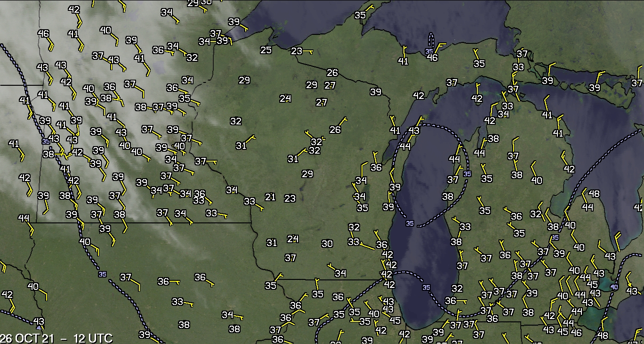Select the 35 isotherm label on Lake Michigan's east shore
The height and width of the screenshot is (344, 644).
pyautogui.click(x=467, y=174)
